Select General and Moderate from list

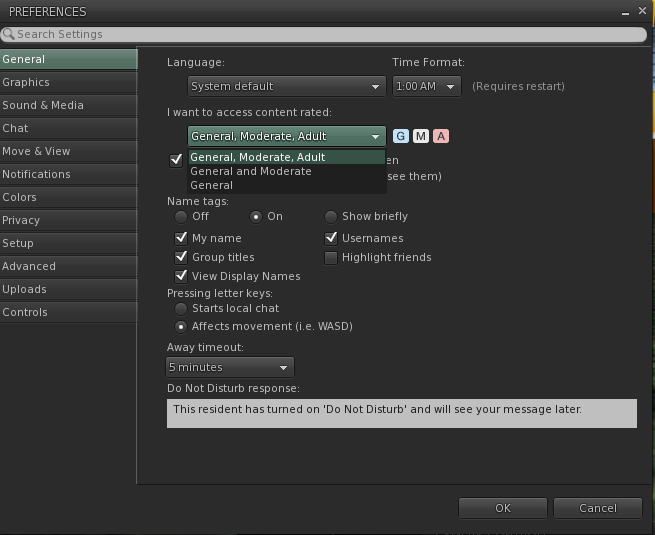coord(251,171)
